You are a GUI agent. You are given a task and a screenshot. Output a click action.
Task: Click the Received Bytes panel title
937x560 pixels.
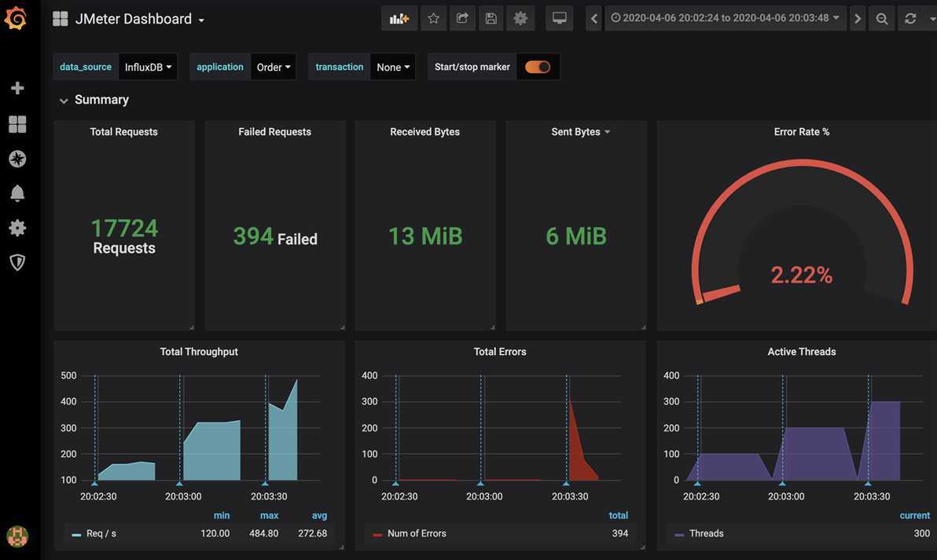tap(425, 132)
